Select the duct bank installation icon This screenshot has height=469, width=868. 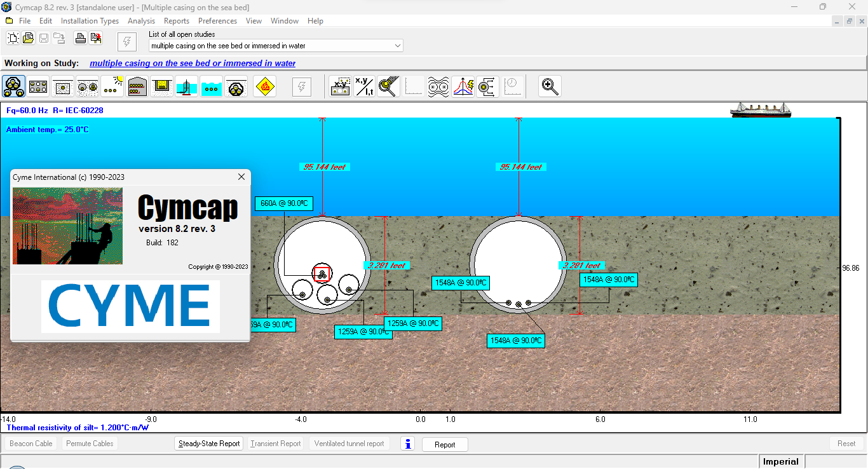coord(38,86)
